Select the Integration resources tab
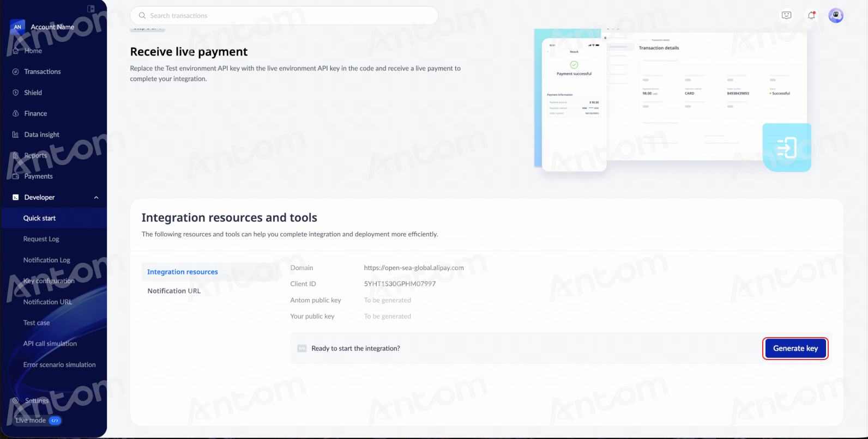The width and height of the screenshot is (868, 439). pyautogui.click(x=210, y=272)
